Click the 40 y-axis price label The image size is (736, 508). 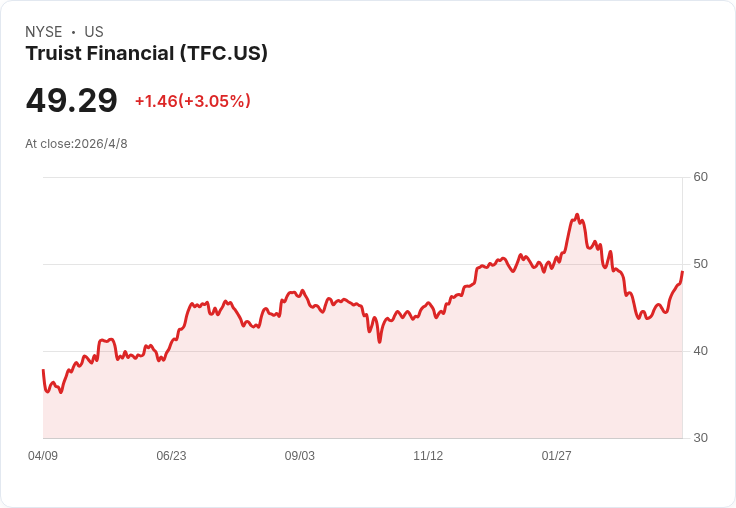700,351
